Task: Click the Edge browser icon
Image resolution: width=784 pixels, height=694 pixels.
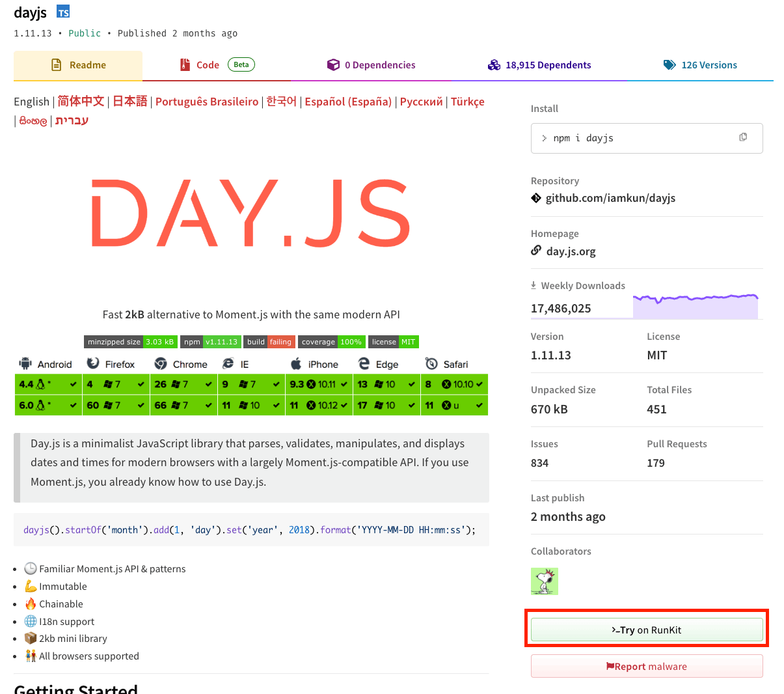Action: pos(364,363)
